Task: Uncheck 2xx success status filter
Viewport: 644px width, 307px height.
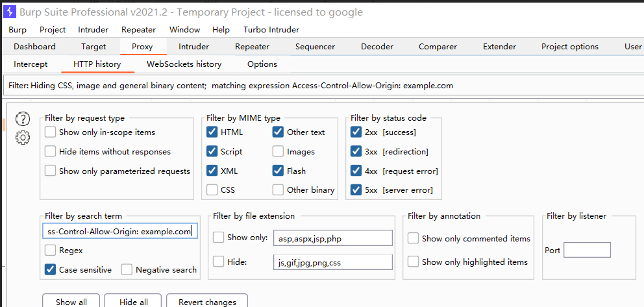Action: coord(356,132)
